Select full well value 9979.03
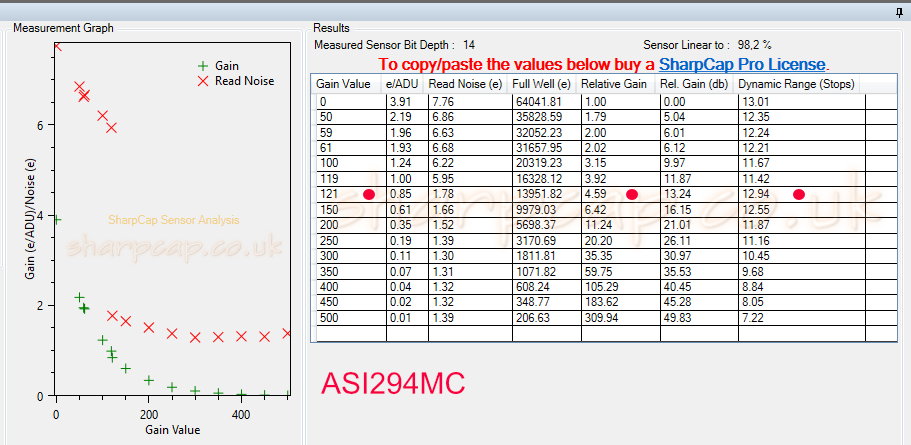Viewport: 911px width, 445px height. tap(546, 209)
